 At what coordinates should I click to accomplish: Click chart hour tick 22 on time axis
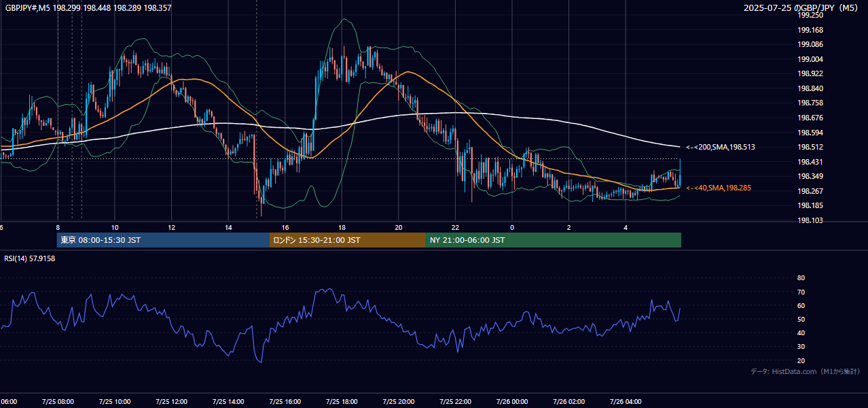(x=455, y=227)
